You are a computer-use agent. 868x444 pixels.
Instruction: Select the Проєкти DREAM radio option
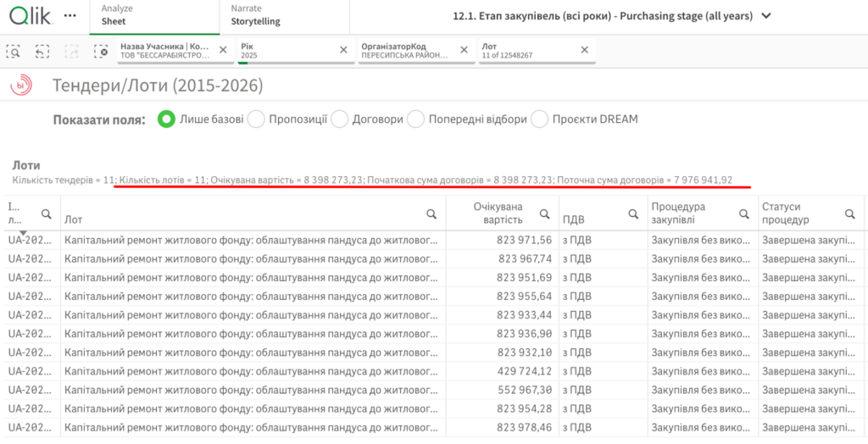[x=539, y=119]
